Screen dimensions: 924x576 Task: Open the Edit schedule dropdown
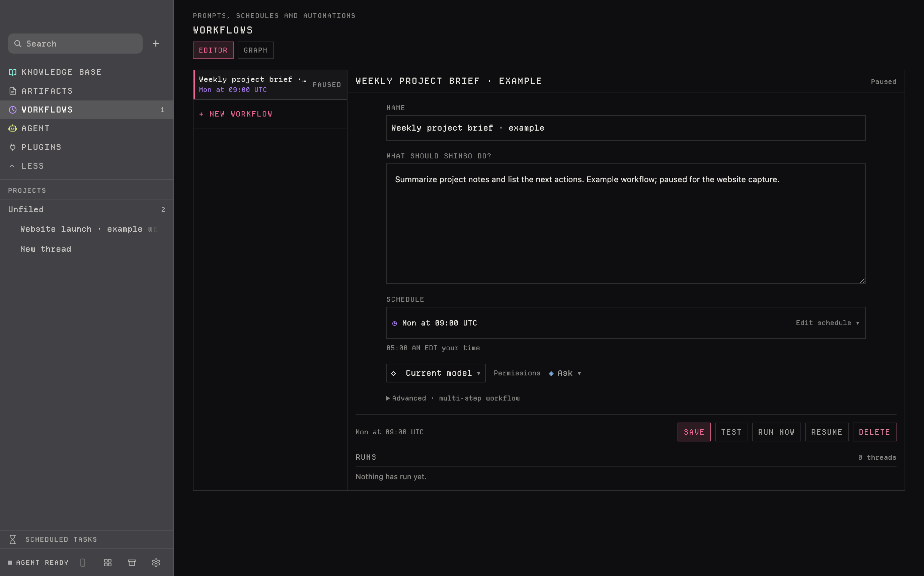(x=827, y=323)
